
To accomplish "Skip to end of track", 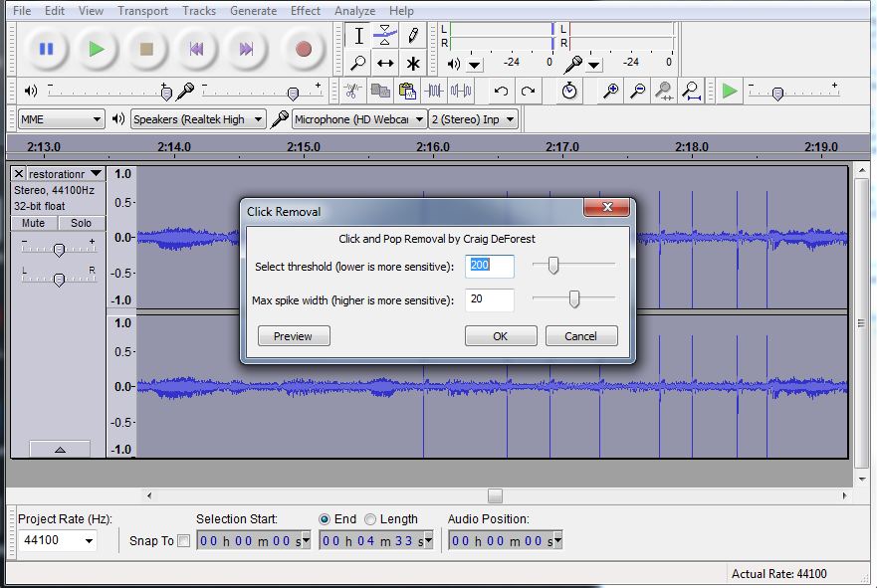I will tap(246, 49).
